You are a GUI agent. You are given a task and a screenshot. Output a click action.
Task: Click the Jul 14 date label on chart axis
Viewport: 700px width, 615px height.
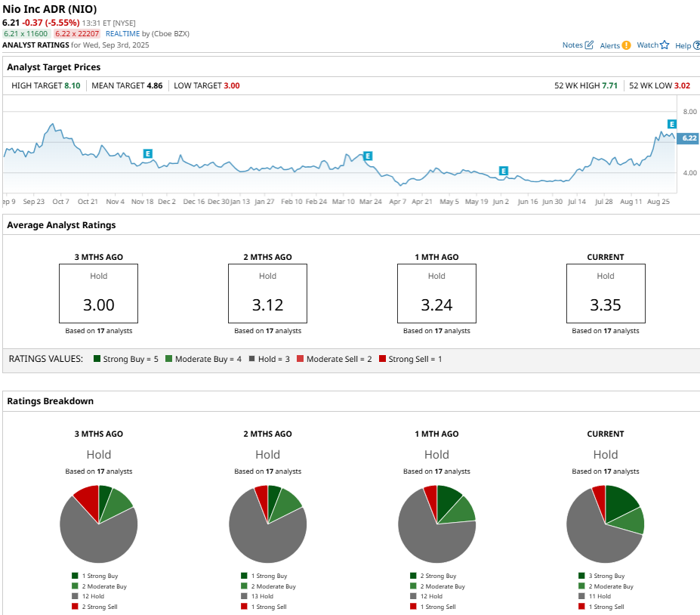coord(577,202)
